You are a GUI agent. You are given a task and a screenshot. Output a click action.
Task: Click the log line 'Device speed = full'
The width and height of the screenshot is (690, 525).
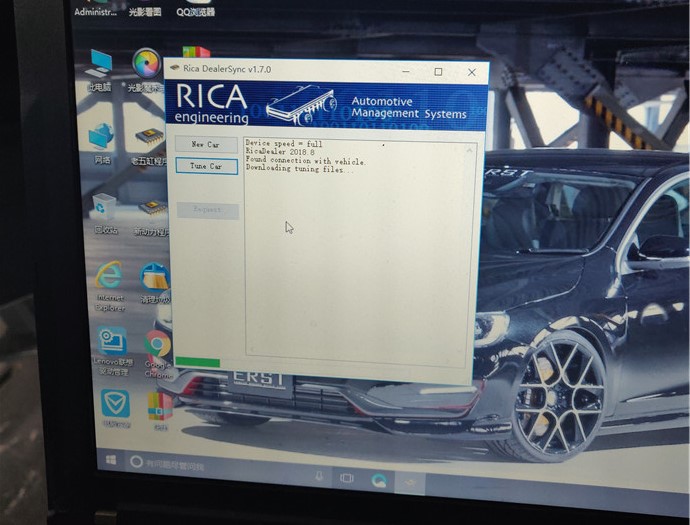pyautogui.click(x=284, y=143)
